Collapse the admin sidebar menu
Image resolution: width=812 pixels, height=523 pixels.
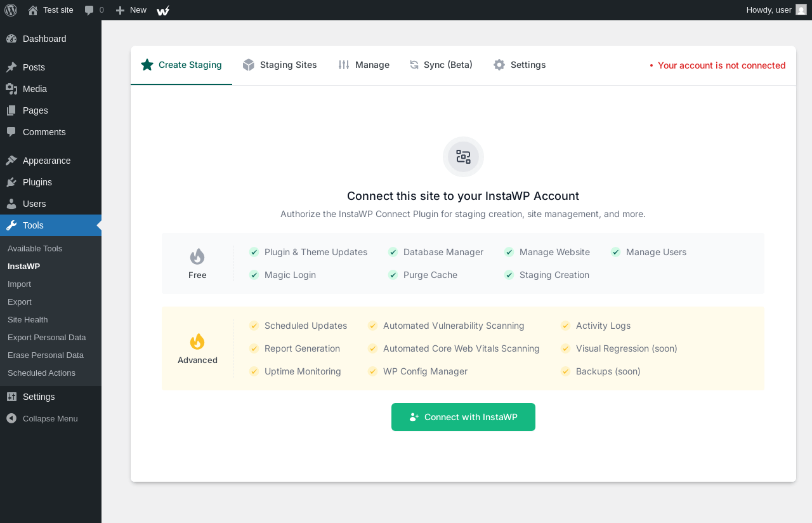[x=51, y=418]
